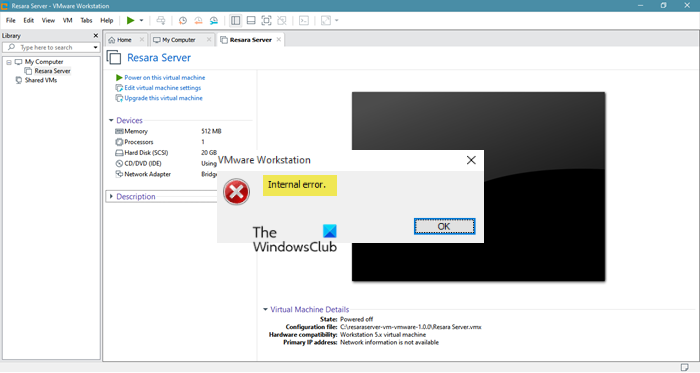Viewport: 700px width, 373px height.
Task: Close the Resara Server tab
Action: 279,40
